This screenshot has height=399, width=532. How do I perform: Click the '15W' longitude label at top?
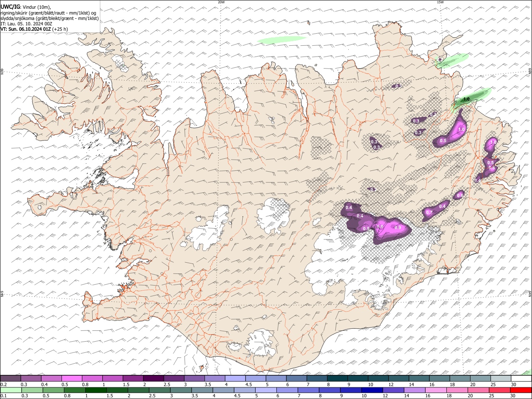click(x=440, y=2)
